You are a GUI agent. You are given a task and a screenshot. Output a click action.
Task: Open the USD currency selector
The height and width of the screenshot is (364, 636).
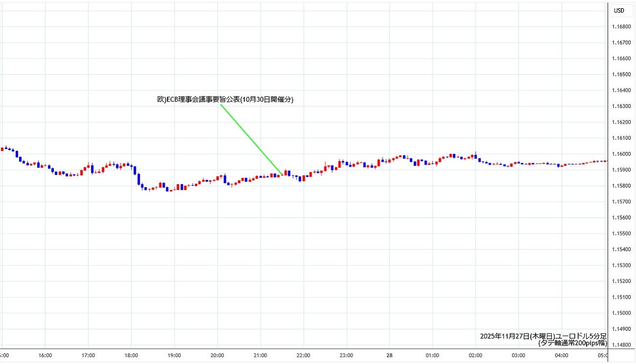[619, 10]
